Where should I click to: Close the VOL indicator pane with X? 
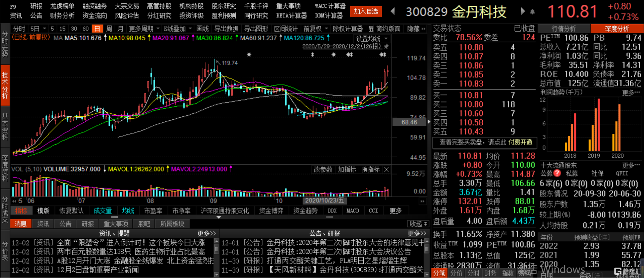click(x=387, y=169)
